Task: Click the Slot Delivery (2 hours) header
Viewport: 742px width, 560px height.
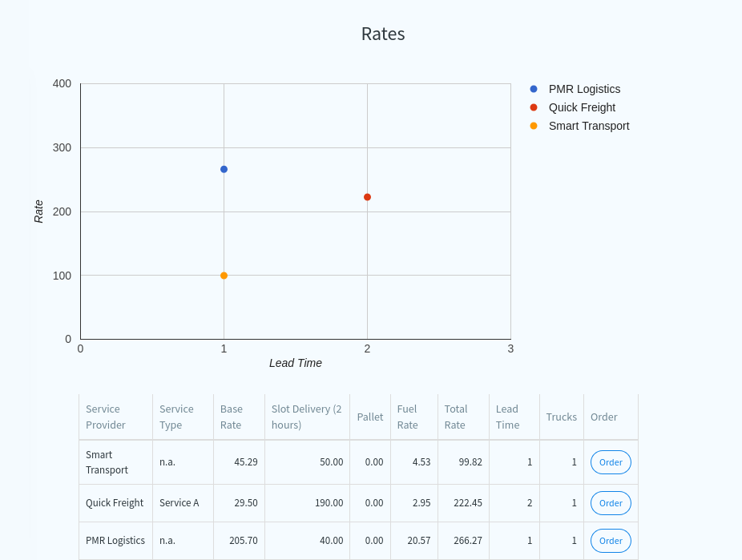Action: click(x=306, y=417)
